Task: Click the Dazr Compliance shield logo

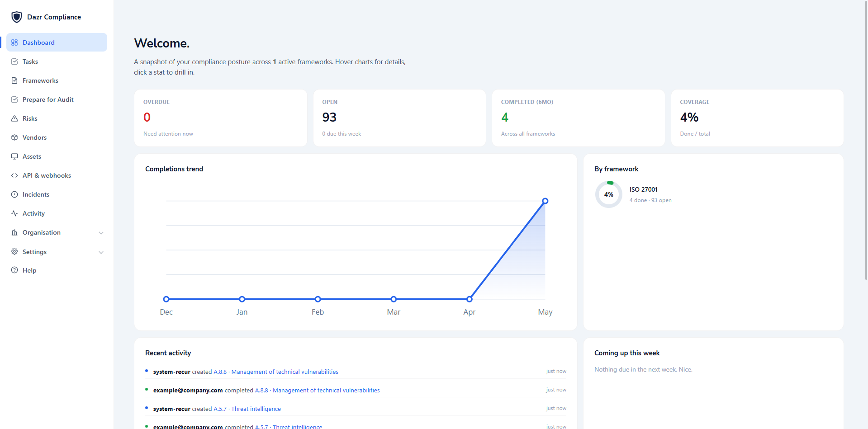Action: (x=17, y=17)
